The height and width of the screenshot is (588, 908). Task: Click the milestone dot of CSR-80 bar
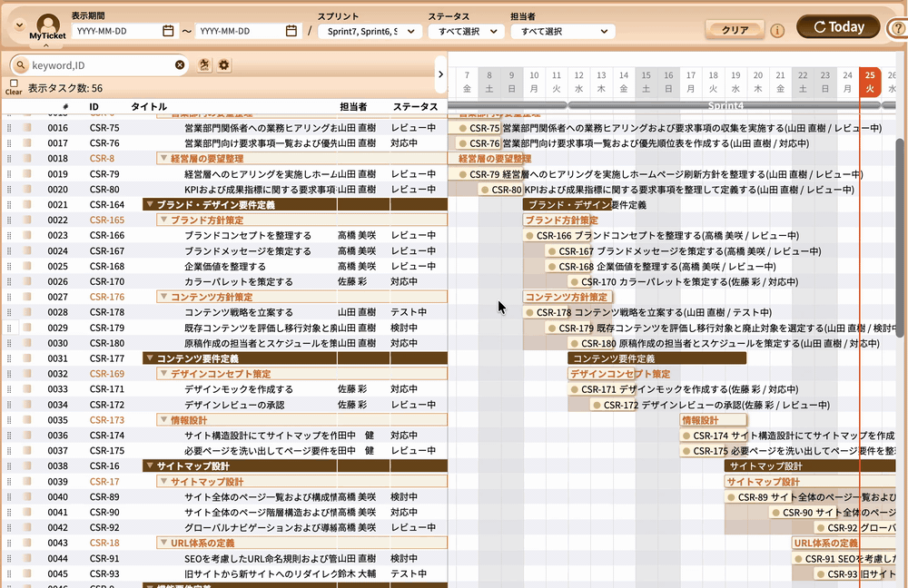485,190
